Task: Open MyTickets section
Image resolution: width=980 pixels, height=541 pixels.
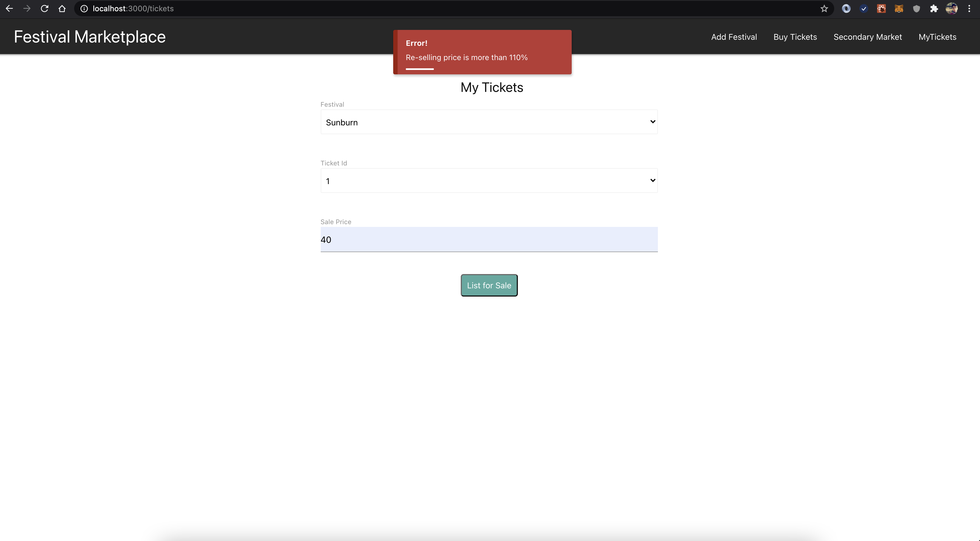Action: coord(937,37)
